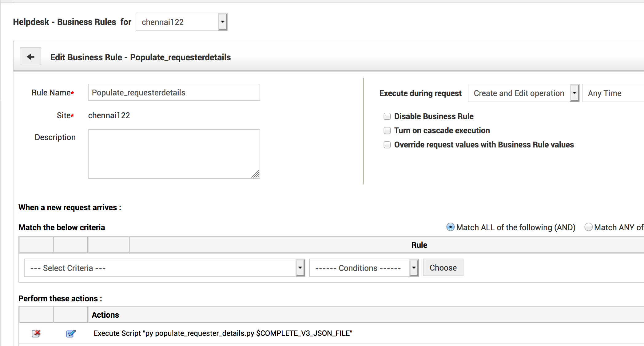The image size is (644, 346).
Task: Click the Execute Script action text
Action: point(223,333)
